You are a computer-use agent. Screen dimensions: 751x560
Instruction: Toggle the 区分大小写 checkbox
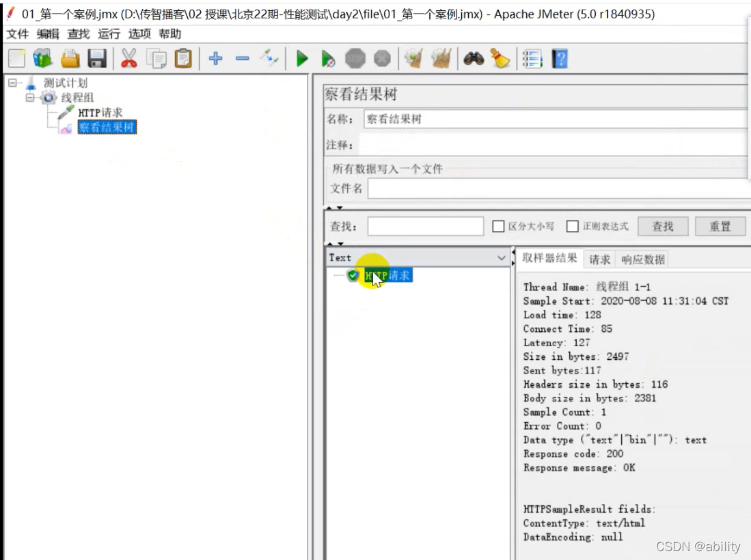498,226
